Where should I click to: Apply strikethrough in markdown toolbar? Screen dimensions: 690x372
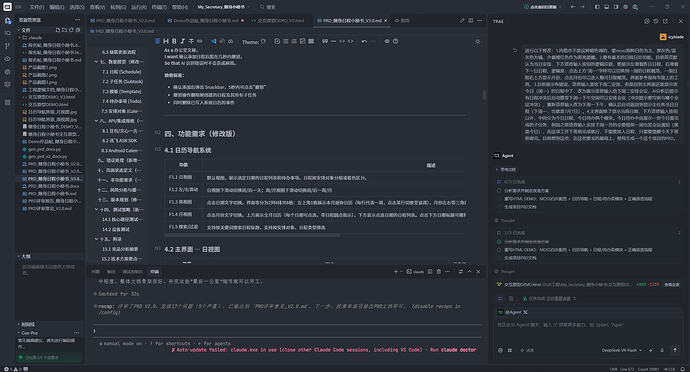tap(191, 41)
